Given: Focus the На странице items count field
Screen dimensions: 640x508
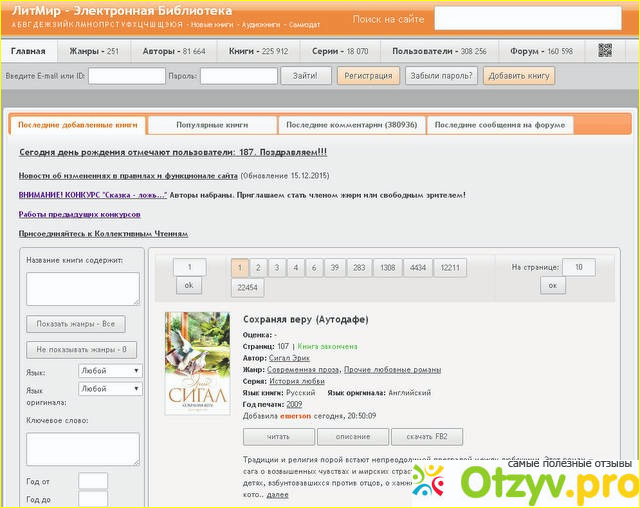Looking at the screenshot, I should tap(579, 267).
